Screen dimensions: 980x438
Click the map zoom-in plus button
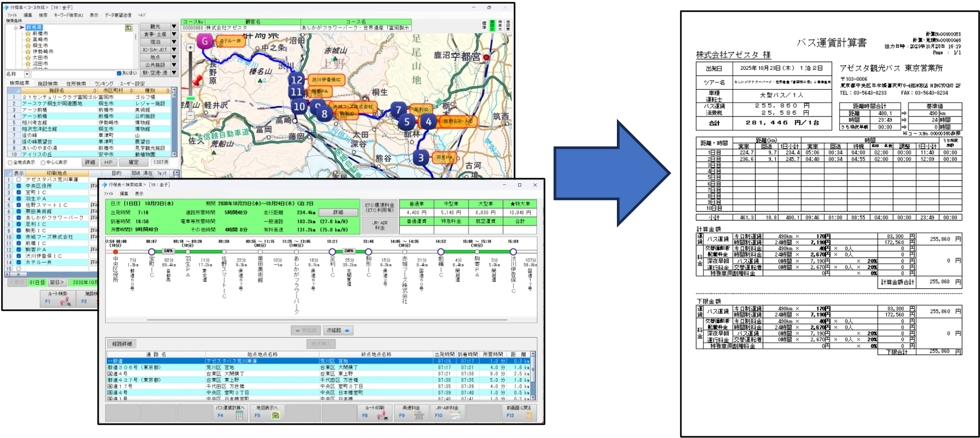pyautogui.click(x=190, y=48)
